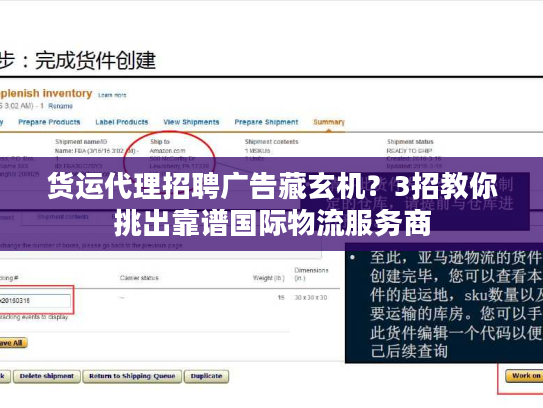Click the 30 x 30 x 30 dimensions value

(x=311, y=298)
